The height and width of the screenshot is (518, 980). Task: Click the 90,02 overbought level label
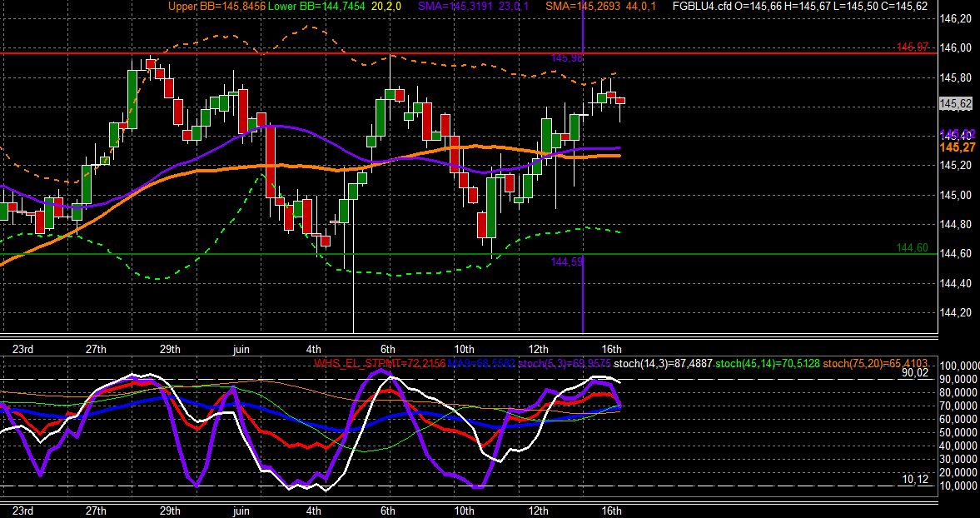(x=916, y=373)
